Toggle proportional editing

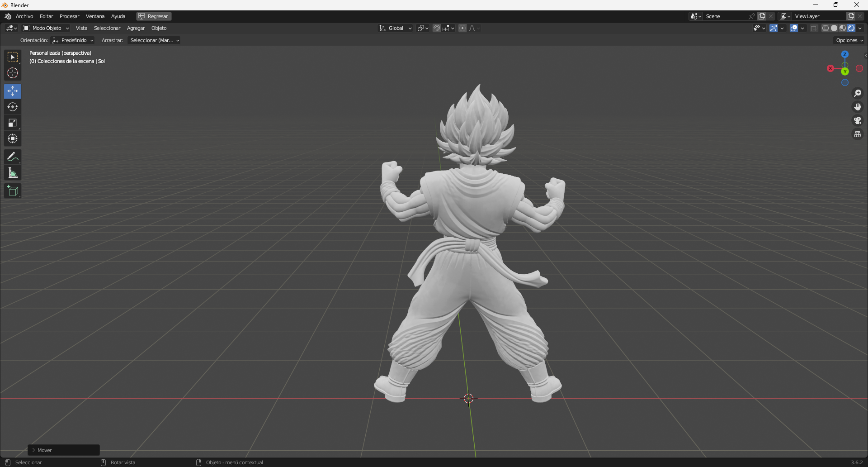click(462, 28)
